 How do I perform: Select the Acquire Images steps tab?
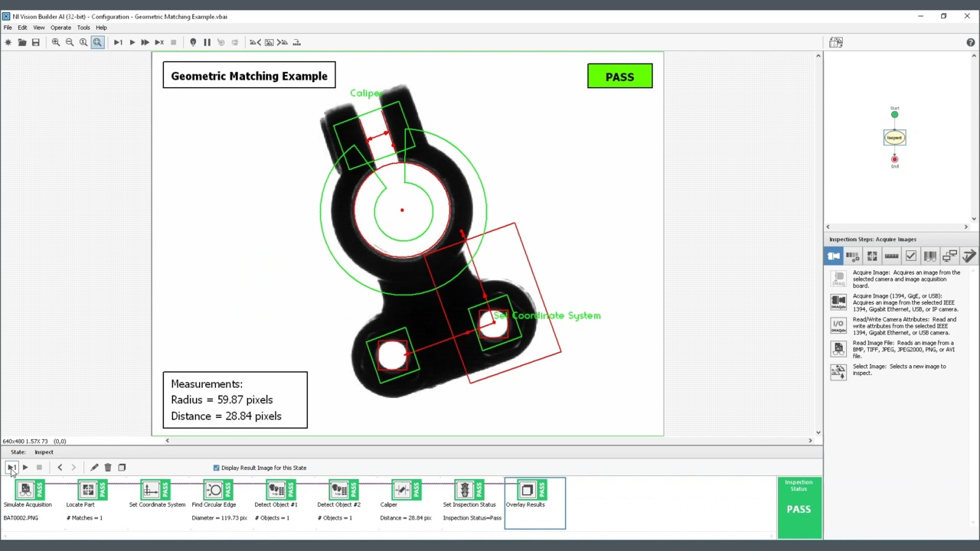tap(834, 256)
